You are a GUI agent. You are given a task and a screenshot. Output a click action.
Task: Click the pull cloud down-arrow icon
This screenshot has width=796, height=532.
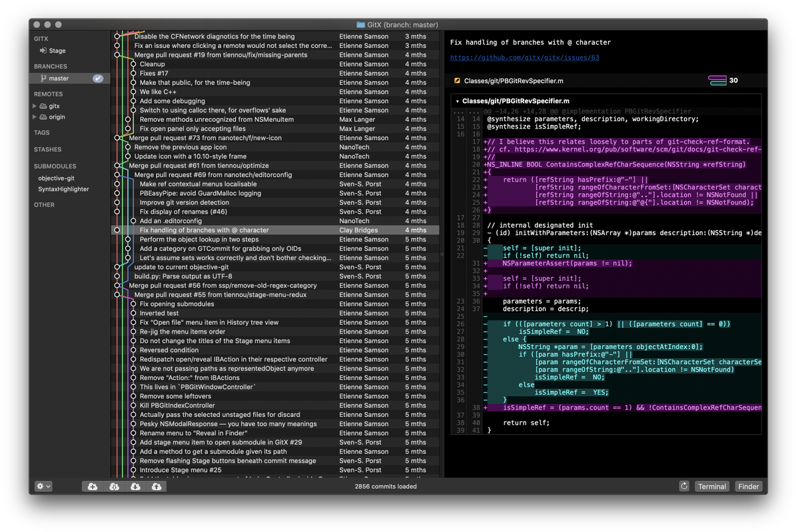click(135, 486)
